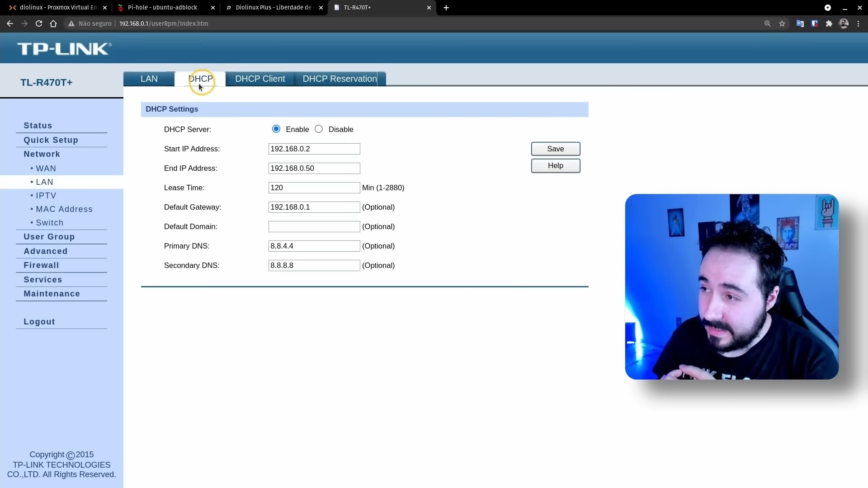The image size is (868, 488).
Task: Switch to the DHCP Client tab
Action: [x=260, y=79]
